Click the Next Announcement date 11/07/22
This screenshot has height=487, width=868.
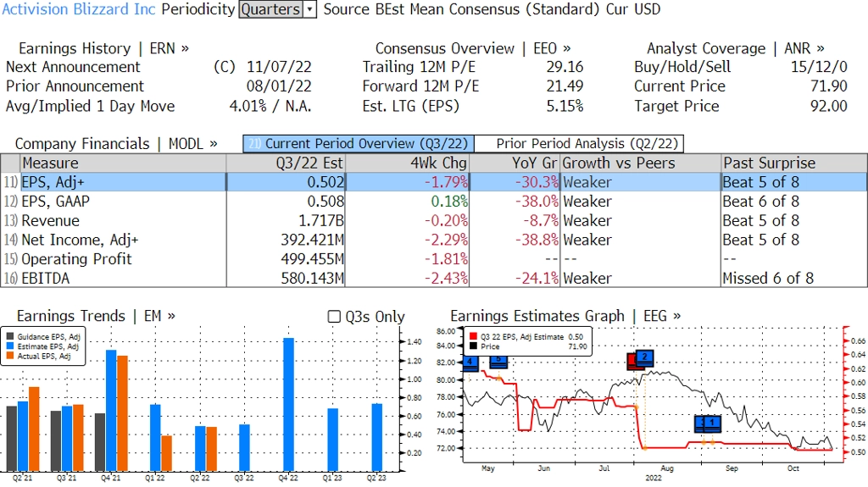click(279, 67)
